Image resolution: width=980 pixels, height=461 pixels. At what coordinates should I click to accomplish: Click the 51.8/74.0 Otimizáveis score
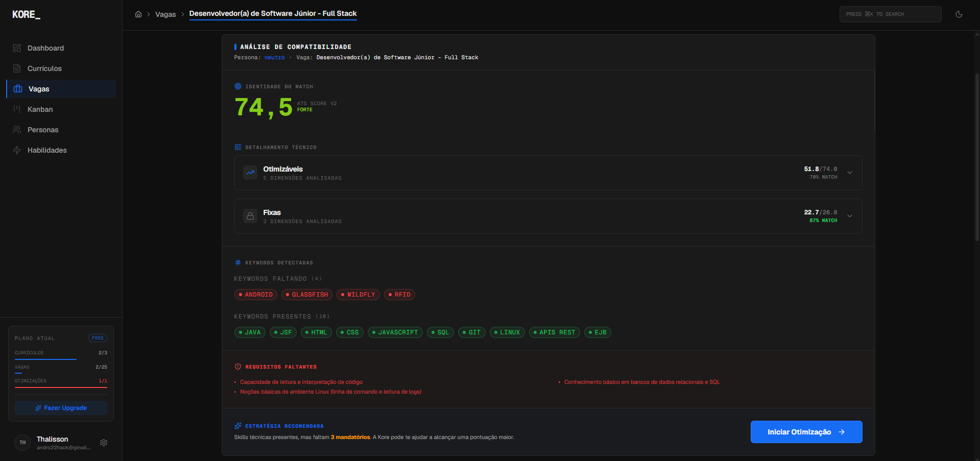[821, 169]
